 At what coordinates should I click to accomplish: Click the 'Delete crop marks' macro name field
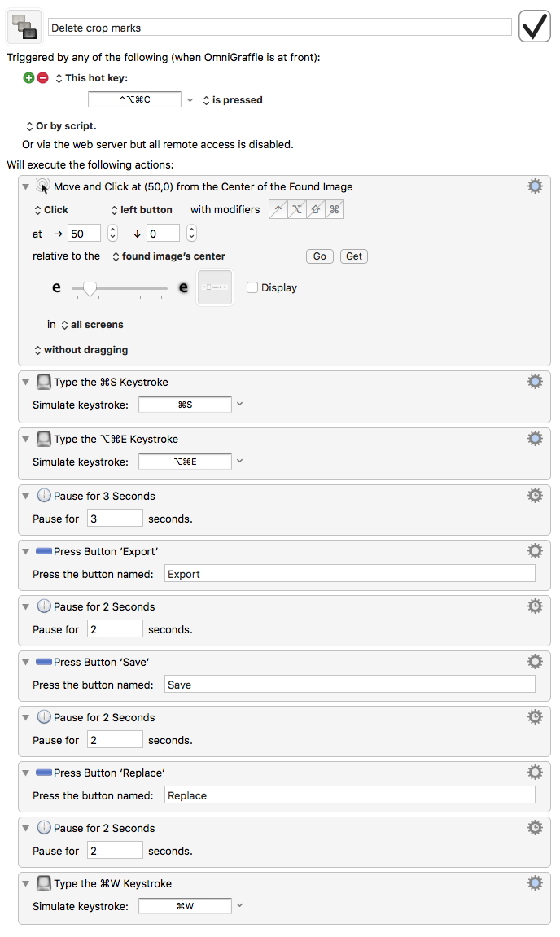279,28
